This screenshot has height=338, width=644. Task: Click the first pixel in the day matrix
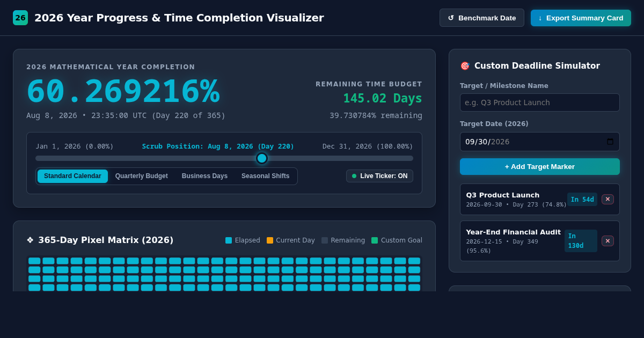(34, 261)
